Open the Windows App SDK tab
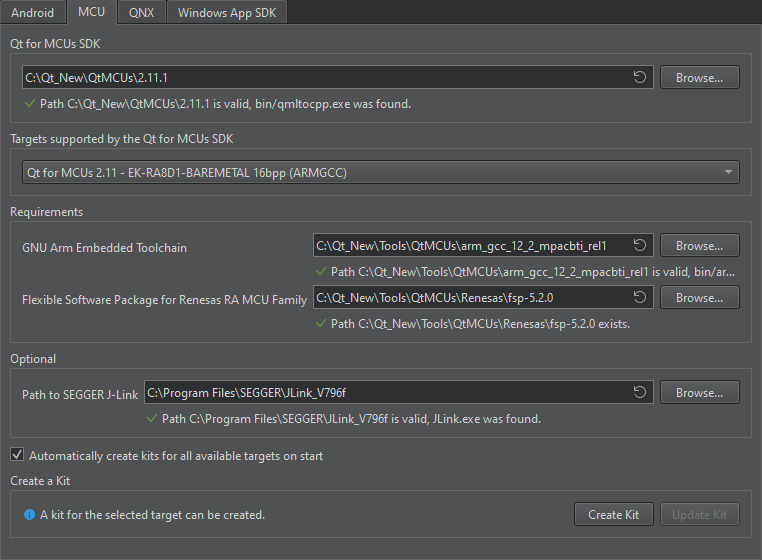Image resolution: width=762 pixels, height=560 pixels. click(227, 13)
